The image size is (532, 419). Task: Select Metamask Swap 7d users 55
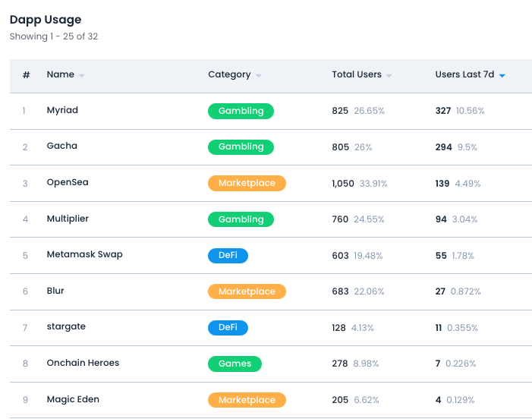[441, 256]
